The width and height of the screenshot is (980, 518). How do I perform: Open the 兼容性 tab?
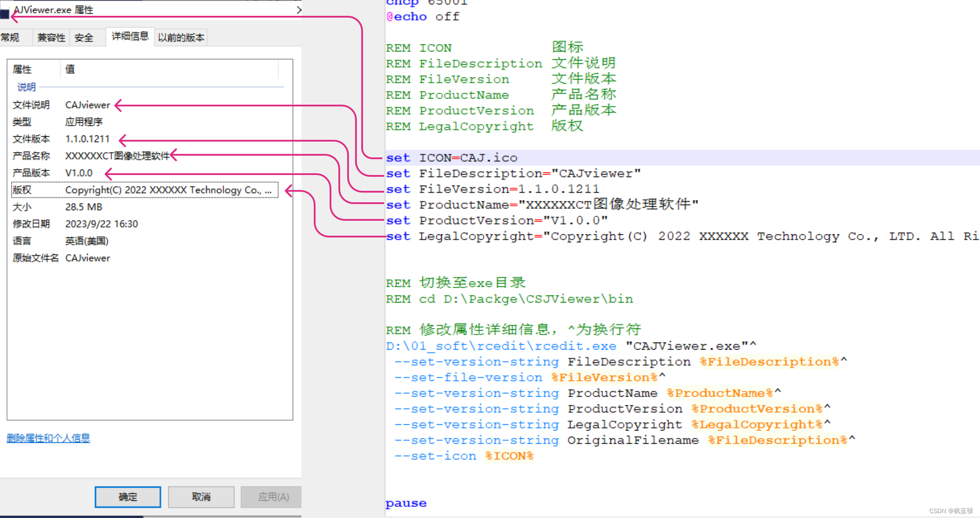[x=51, y=38]
